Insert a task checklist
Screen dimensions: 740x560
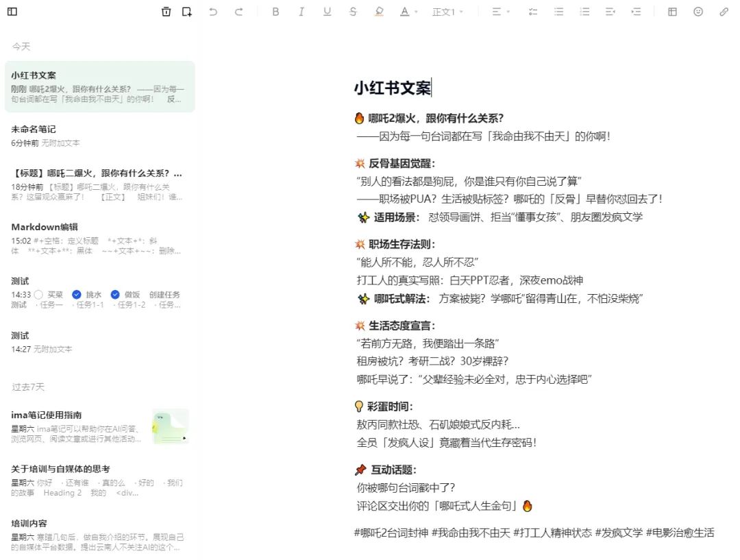point(533,12)
